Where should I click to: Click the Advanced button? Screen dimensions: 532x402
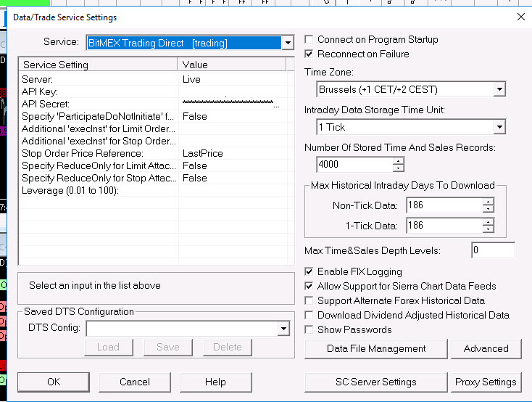point(486,348)
